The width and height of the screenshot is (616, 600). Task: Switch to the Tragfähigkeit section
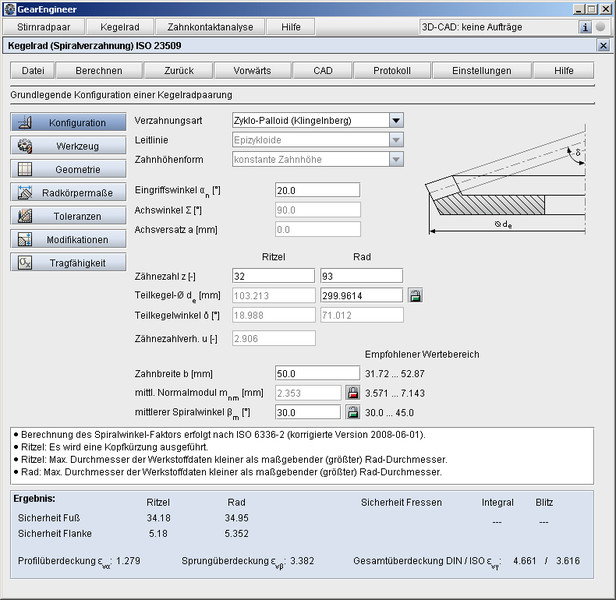click(x=60, y=262)
